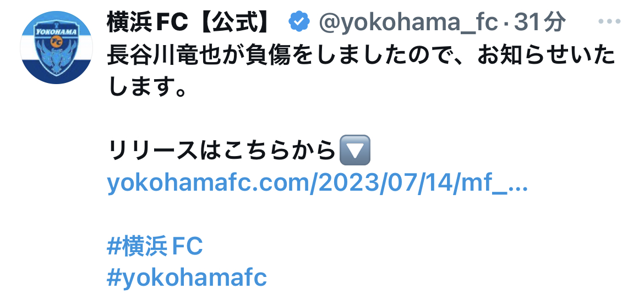The width and height of the screenshot is (644, 294).
Task: Open the Yokohama FC profile avatar
Action: pyautogui.click(x=56, y=48)
